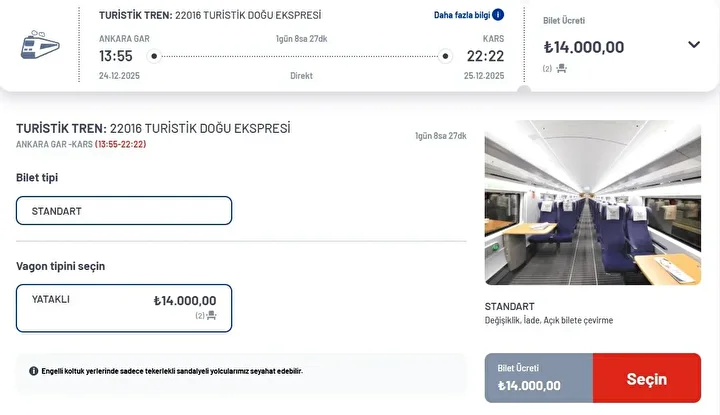Image resolution: width=720 pixels, height=415 pixels.
Task: Click the train interior photo
Action: [593, 203]
